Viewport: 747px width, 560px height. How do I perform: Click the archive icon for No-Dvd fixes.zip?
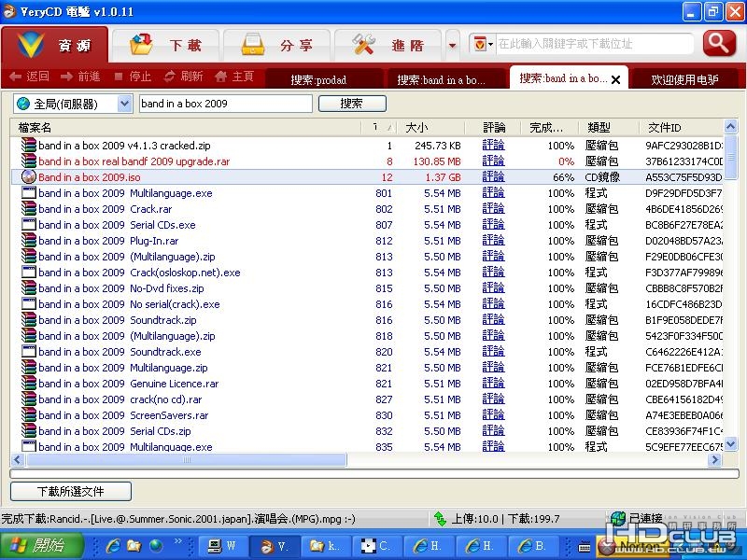pos(29,288)
